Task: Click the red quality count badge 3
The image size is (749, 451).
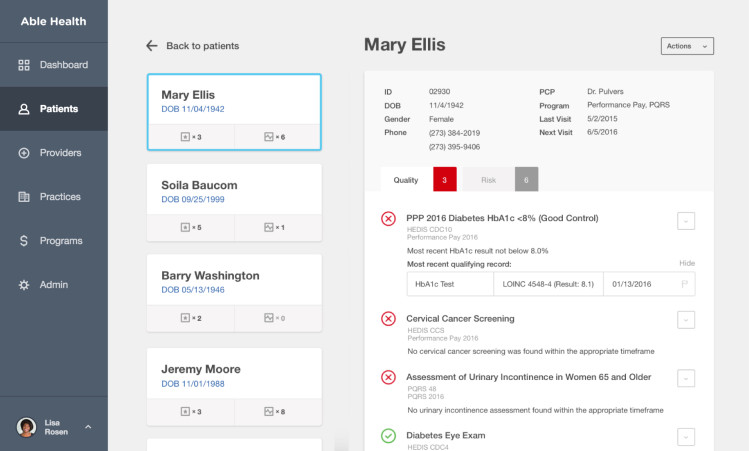Action: tap(445, 180)
